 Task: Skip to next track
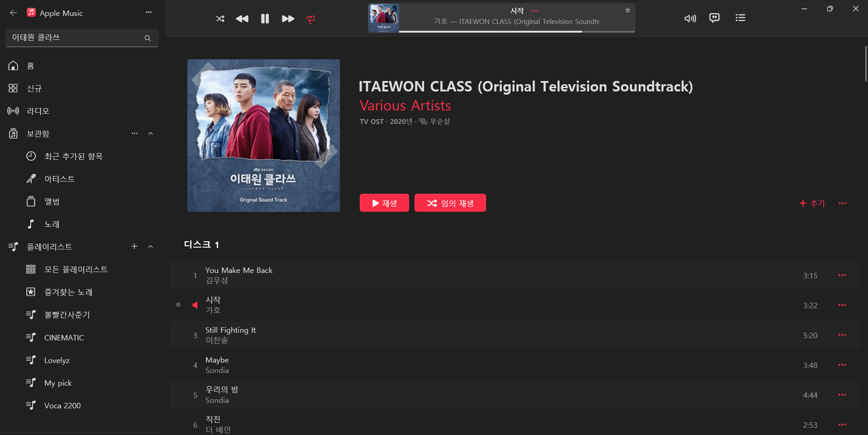pos(288,19)
